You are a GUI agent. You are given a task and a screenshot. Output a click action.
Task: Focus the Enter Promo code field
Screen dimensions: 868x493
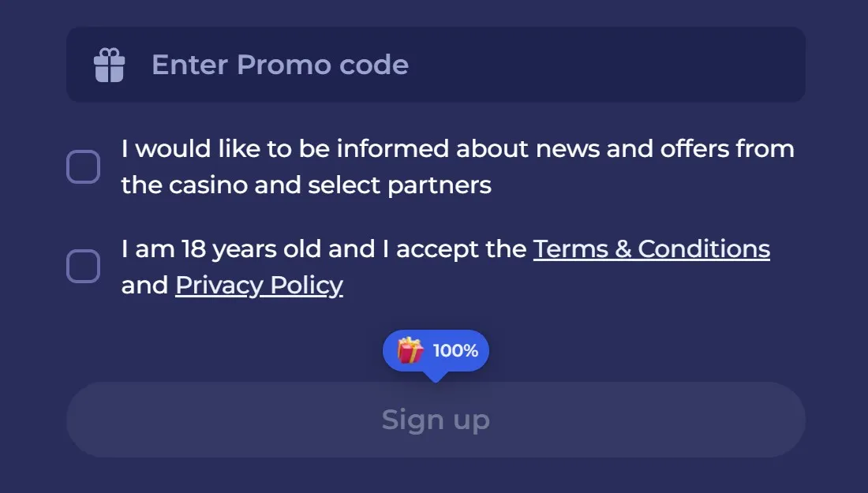coord(436,65)
